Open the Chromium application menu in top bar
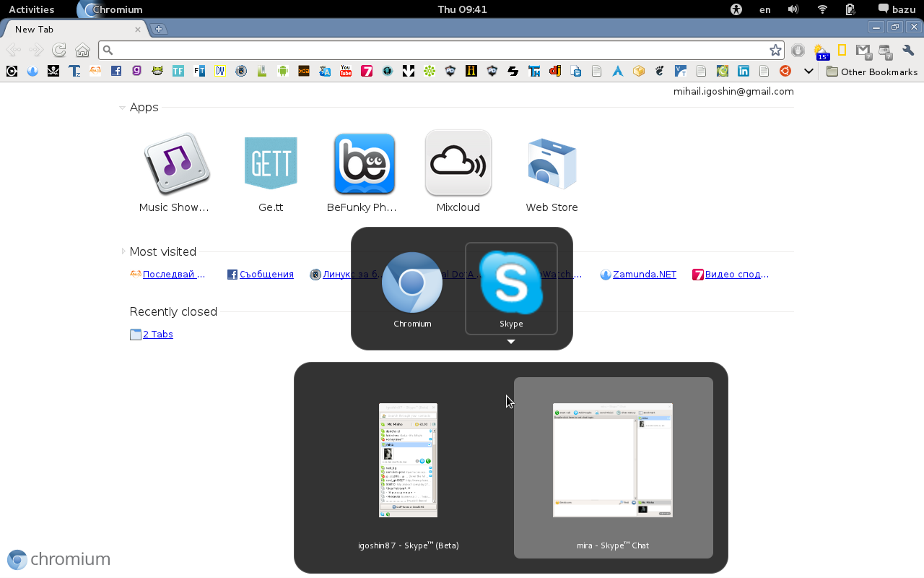This screenshot has height=578, width=924. [x=110, y=9]
